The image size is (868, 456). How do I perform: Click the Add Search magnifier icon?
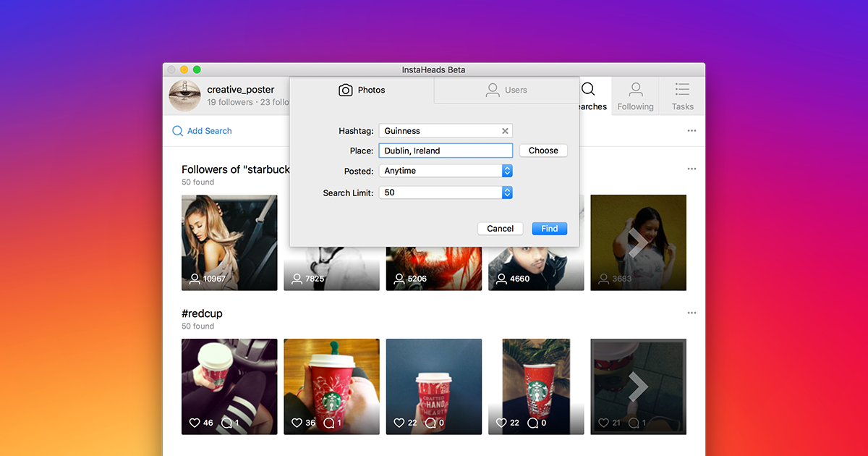pyautogui.click(x=177, y=131)
